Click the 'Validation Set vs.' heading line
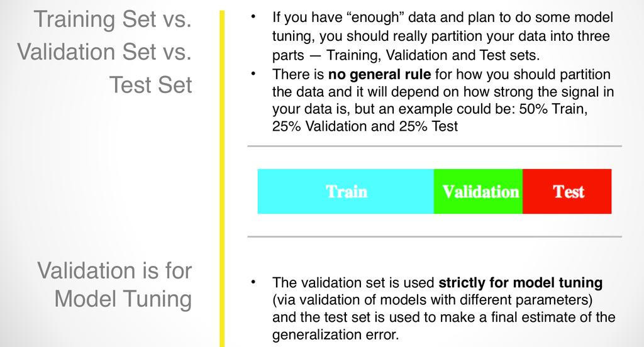The height and width of the screenshot is (347, 644). 105,52
